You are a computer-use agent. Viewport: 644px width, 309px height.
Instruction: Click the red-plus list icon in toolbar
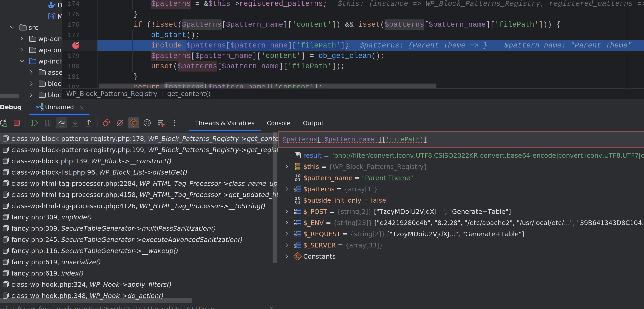pos(161,123)
